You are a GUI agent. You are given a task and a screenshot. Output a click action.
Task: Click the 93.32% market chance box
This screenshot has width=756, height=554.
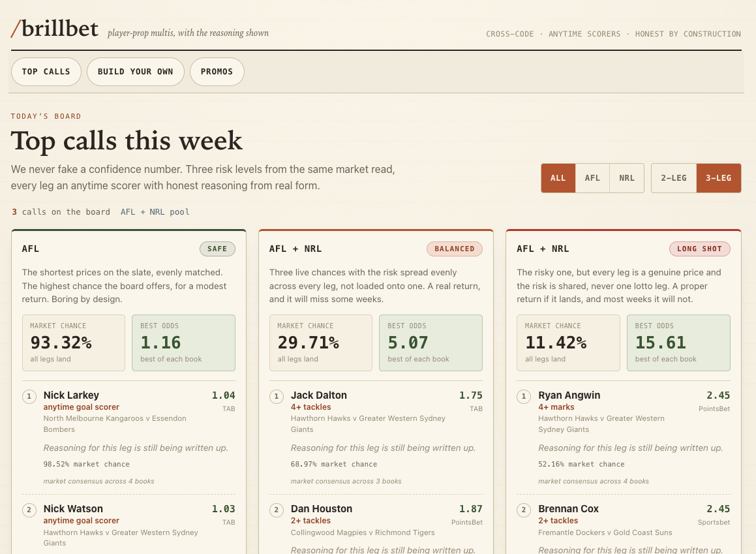coord(73,343)
